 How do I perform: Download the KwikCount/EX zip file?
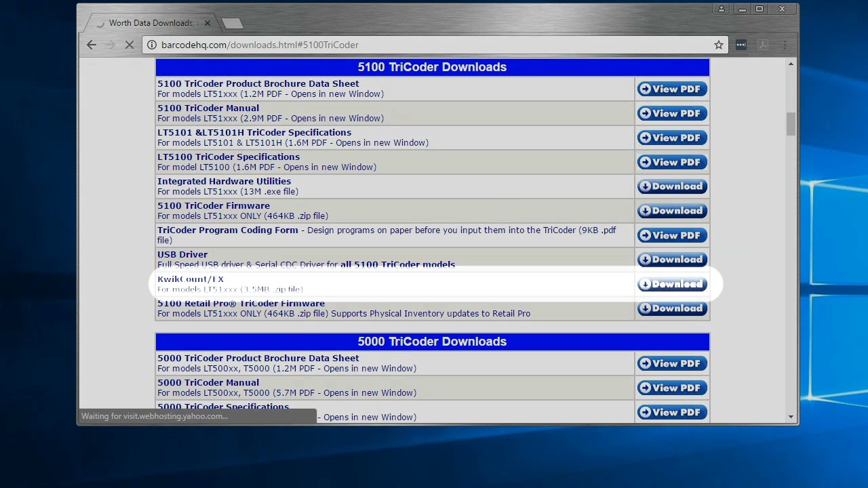(x=672, y=284)
